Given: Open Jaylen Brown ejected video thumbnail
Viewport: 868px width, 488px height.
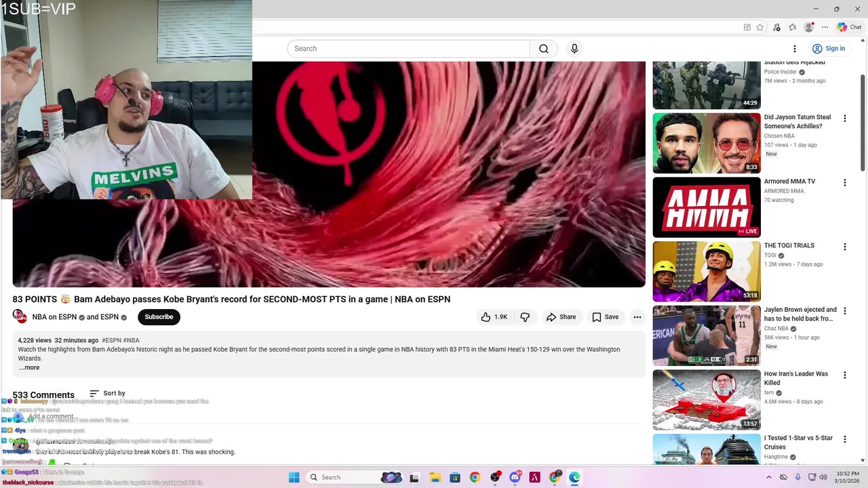Looking at the screenshot, I should coord(707,335).
